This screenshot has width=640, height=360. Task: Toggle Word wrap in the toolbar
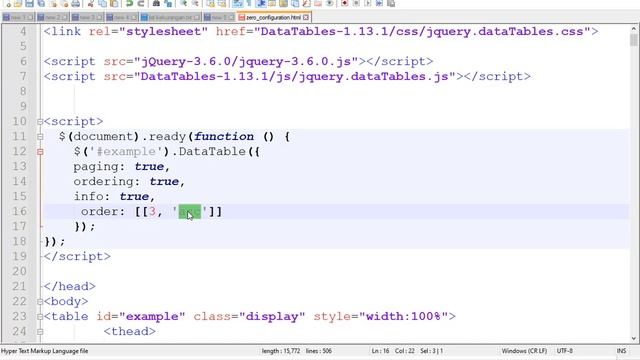pyautogui.click(x=237, y=4)
